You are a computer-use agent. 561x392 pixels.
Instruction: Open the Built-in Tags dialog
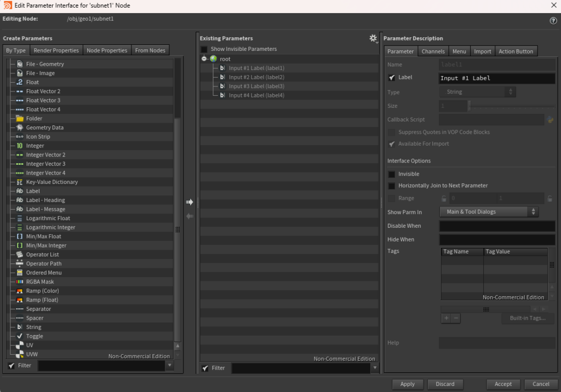[x=527, y=318]
